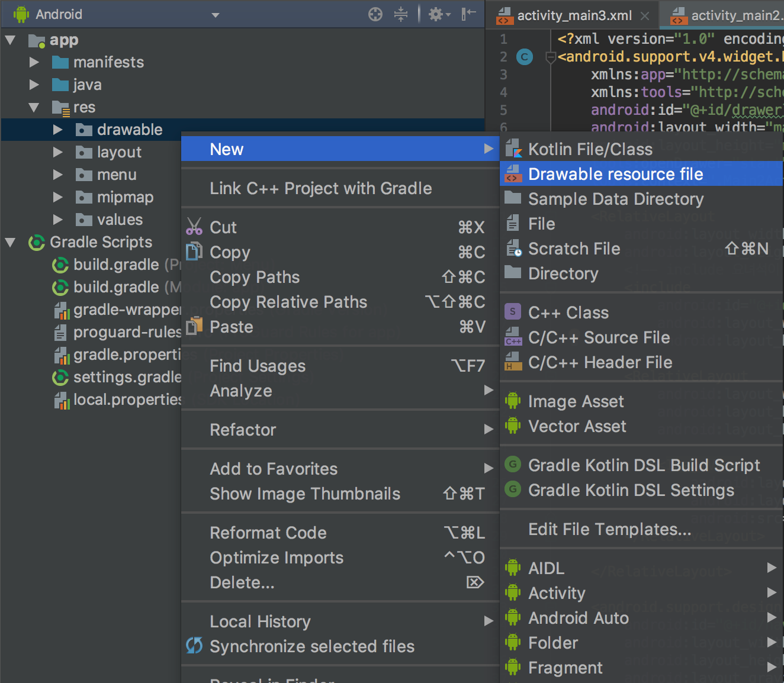Open the New submenu
784x683 pixels.
340,149
